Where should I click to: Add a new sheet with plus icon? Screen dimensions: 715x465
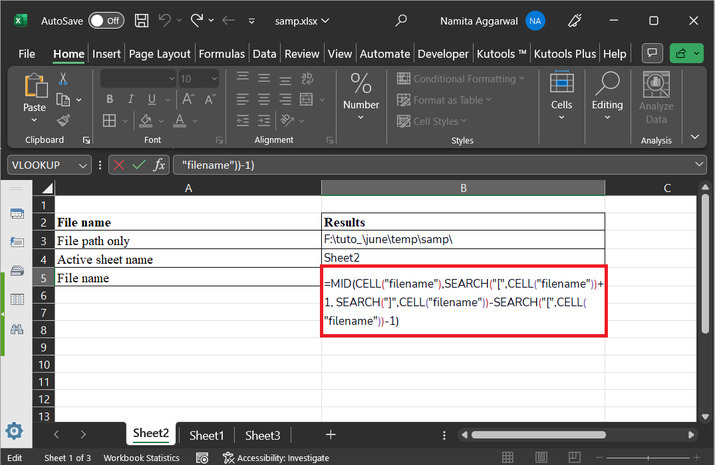pyautogui.click(x=330, y=435)
